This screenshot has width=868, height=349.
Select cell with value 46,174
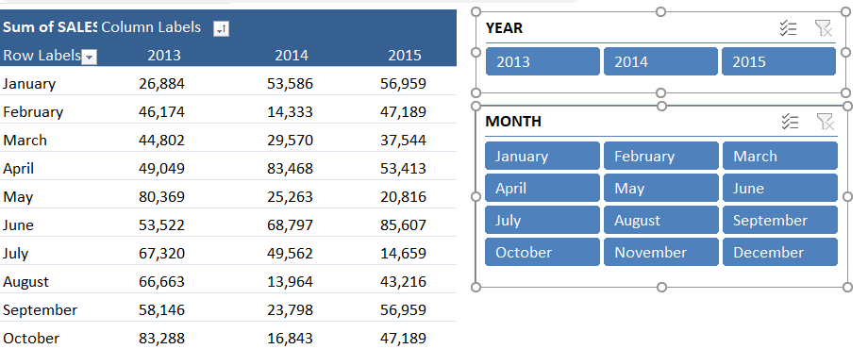pos(161,112)
